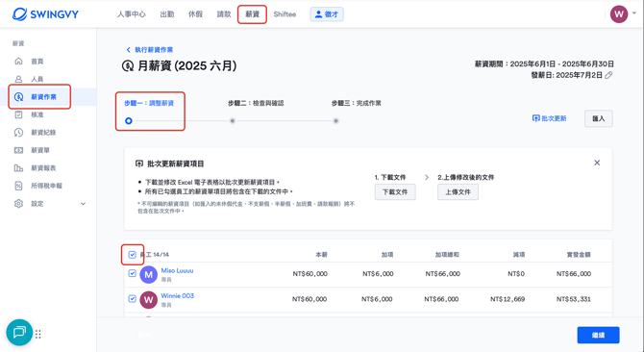644x352 pixels.
Task: Open the 首頁 home icon in sidebar
Action: pos(18,62)
